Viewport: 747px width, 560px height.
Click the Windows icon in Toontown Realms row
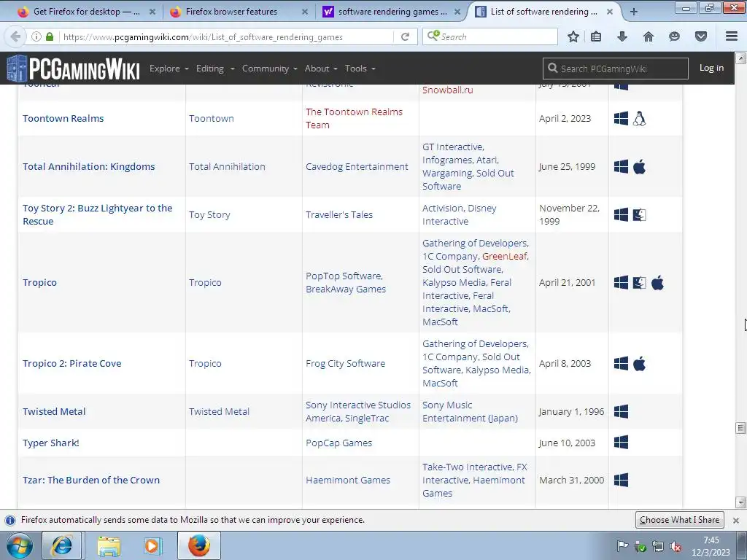pos(622,119)
